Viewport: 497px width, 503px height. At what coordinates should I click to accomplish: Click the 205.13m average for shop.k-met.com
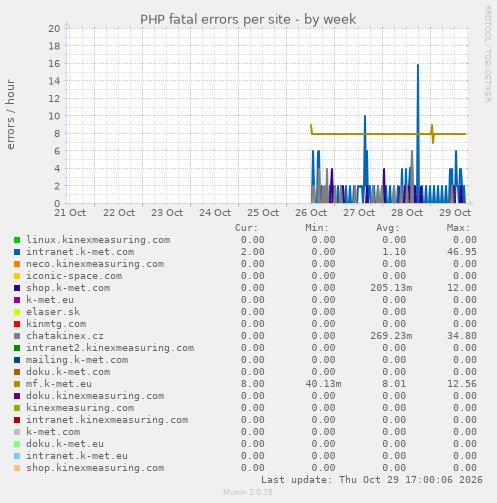(391, 288)
